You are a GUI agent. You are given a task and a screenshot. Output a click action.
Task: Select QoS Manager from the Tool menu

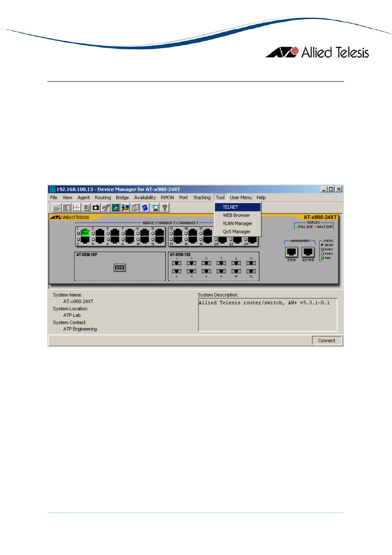pyautogui.click(x=238, y=232)
